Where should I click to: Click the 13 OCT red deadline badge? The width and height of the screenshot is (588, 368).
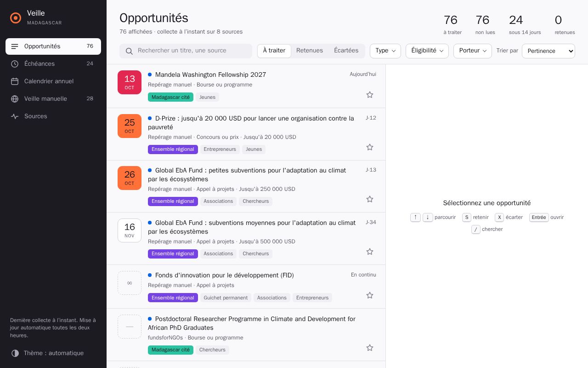tap(130, 82)
